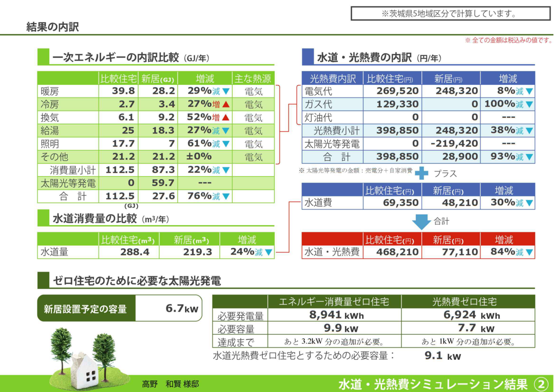Click the blue decrease triangle in 消費量小計 row

pos(225,170)
